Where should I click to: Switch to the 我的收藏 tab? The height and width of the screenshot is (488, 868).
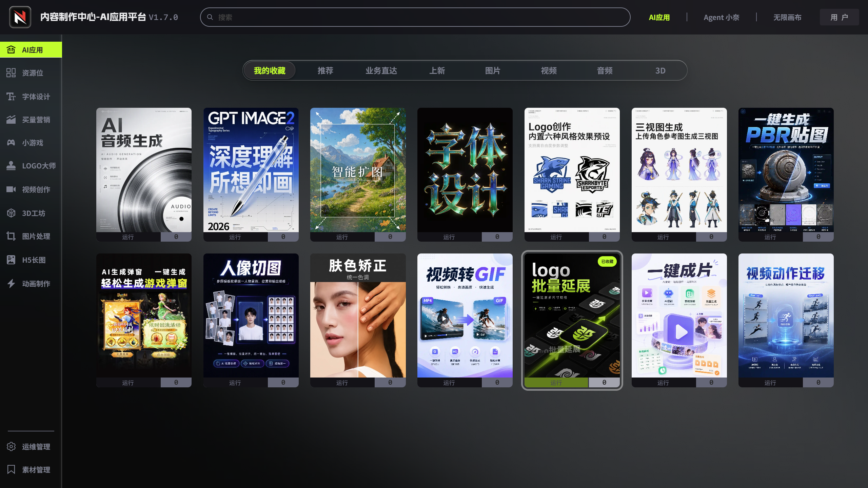coord(270,70)
